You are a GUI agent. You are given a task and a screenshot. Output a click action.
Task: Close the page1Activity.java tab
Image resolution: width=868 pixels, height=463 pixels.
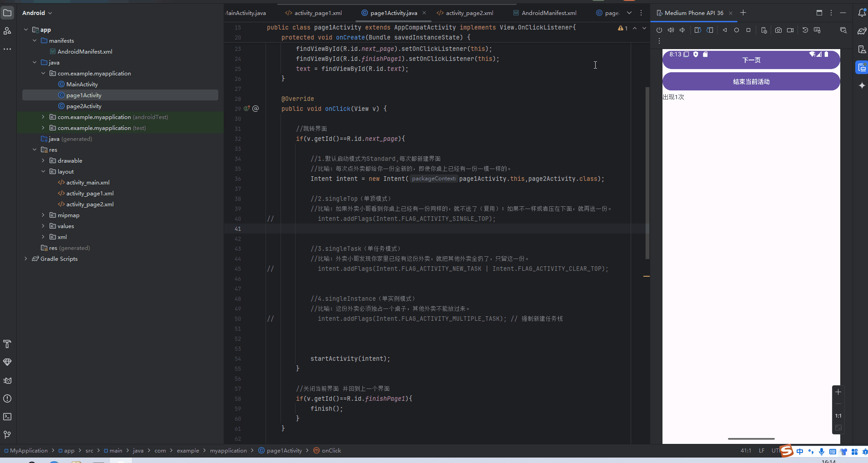tap(424, 13)
